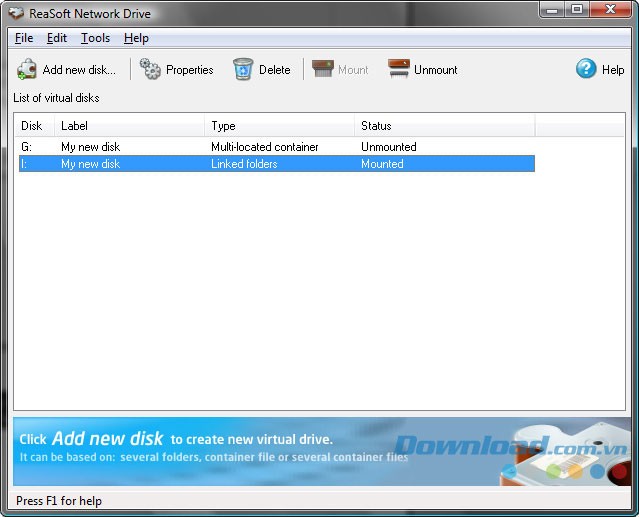Open the Edit menu
Viewport: 639px width, 517px height.
click(57, 38)
